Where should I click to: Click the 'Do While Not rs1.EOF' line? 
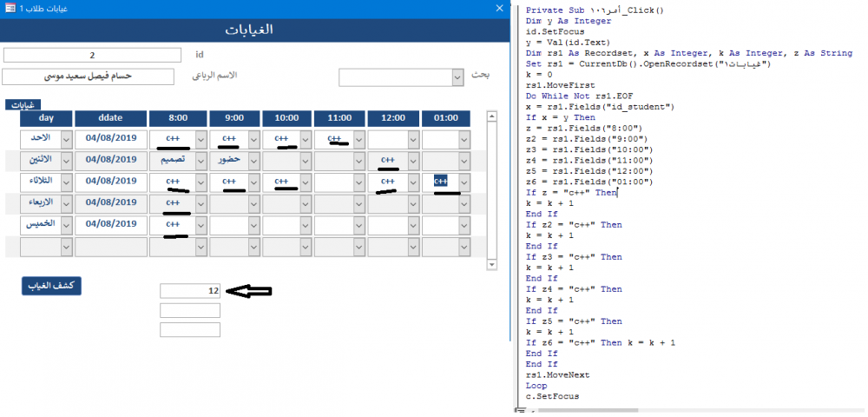click(579, 96)
